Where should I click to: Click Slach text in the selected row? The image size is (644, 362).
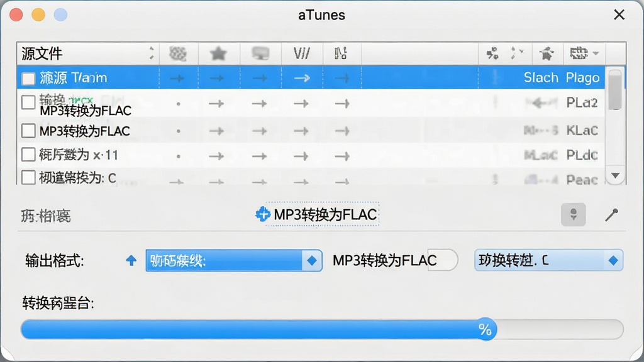pyautogui.click(x=541, y=77)
